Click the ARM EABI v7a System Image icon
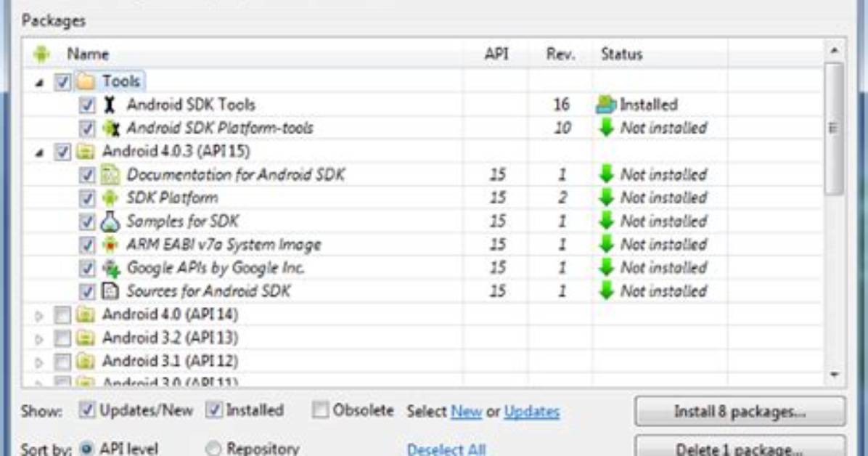 pyautogui.click(x=110, y=245)
